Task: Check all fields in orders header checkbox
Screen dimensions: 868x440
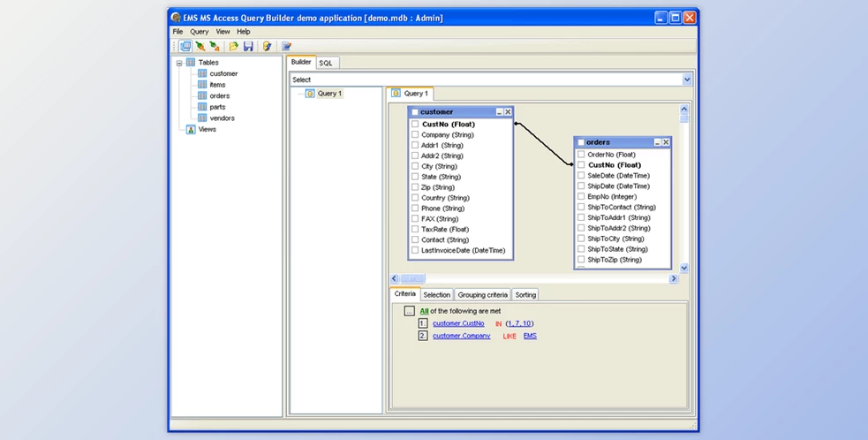Action: click(581, 143)
